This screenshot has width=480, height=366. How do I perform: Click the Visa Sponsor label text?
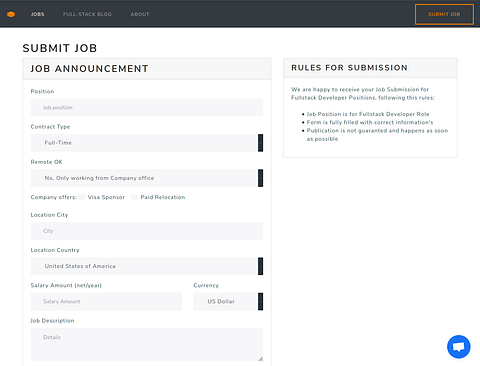click(106, 197)
